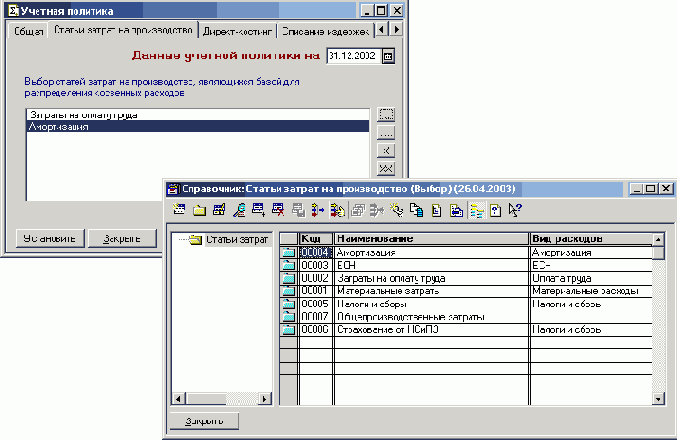Screen dimensions: 677x440
Task: Click the red-cross delete mark toolbar icon
Action: 278,210
